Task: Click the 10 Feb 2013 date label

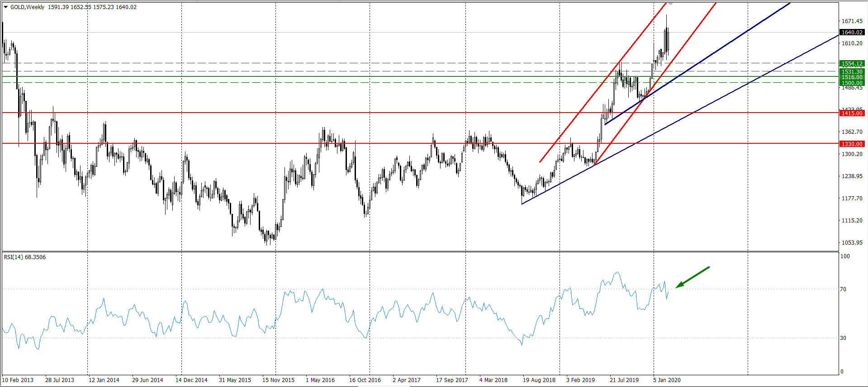Action: point(18,380)
